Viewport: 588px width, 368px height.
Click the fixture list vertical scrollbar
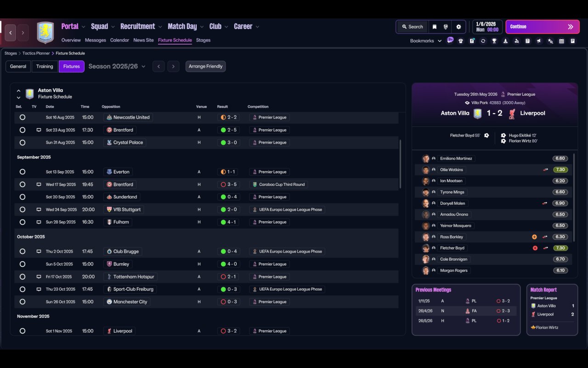pos(400,164)
